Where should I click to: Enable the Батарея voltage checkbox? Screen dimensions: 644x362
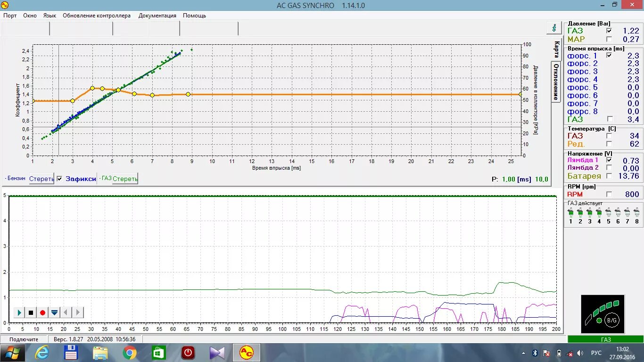point(609,176)
